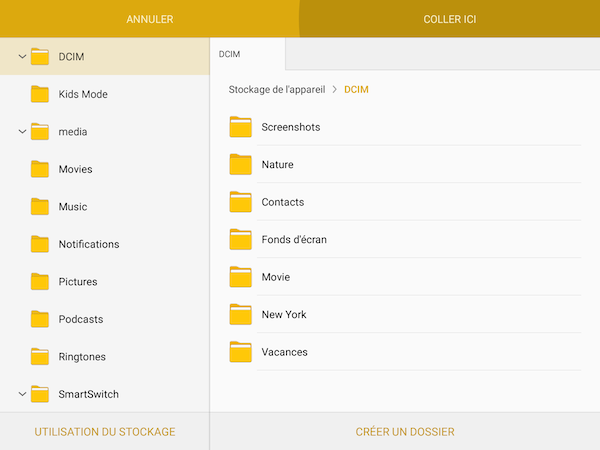
Task: Select 'Ringtones' in the sidebar tree
Action: [x=82, y=357]
